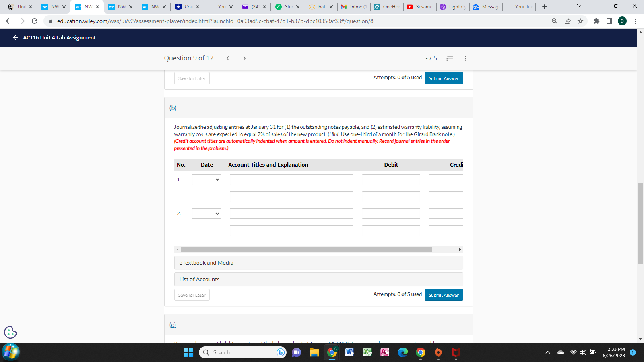
Task: Open cookie preferences icon
Action: click(x=10, y=332)
